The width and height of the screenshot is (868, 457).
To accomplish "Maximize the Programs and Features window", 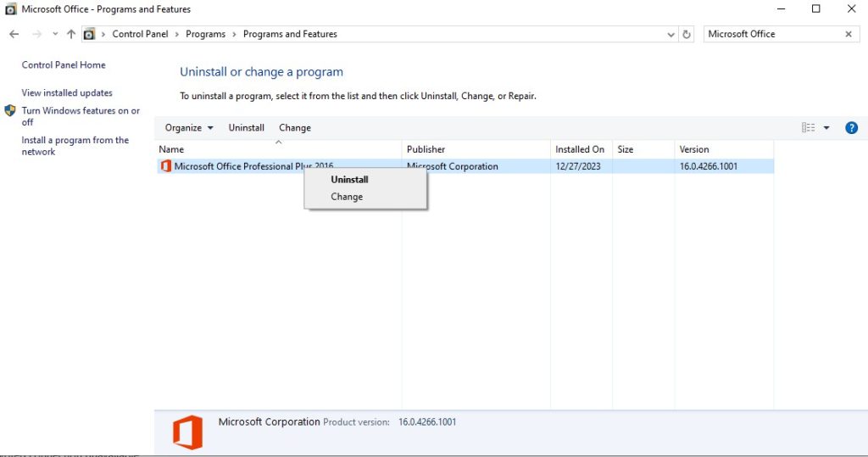I will click(816, 8).
